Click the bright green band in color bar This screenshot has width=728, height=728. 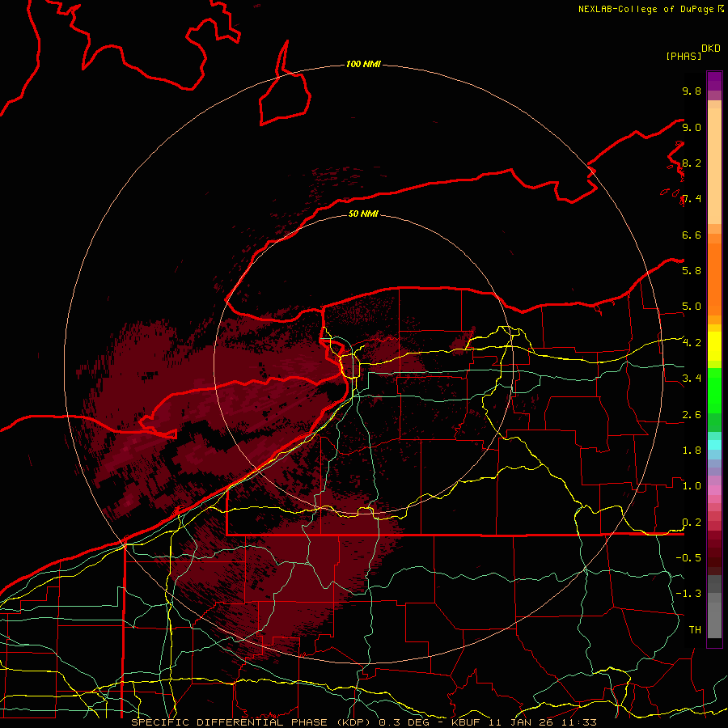(714, 391)
